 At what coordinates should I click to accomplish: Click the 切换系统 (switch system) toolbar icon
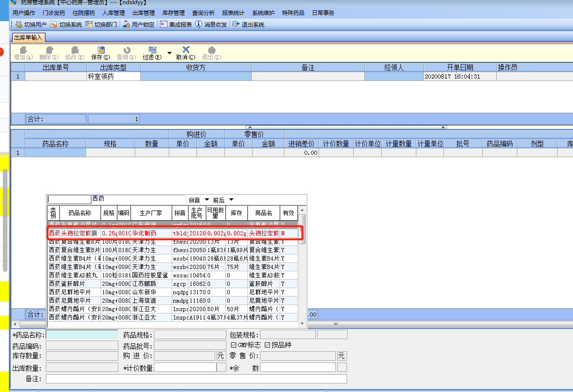click(54, 24)
